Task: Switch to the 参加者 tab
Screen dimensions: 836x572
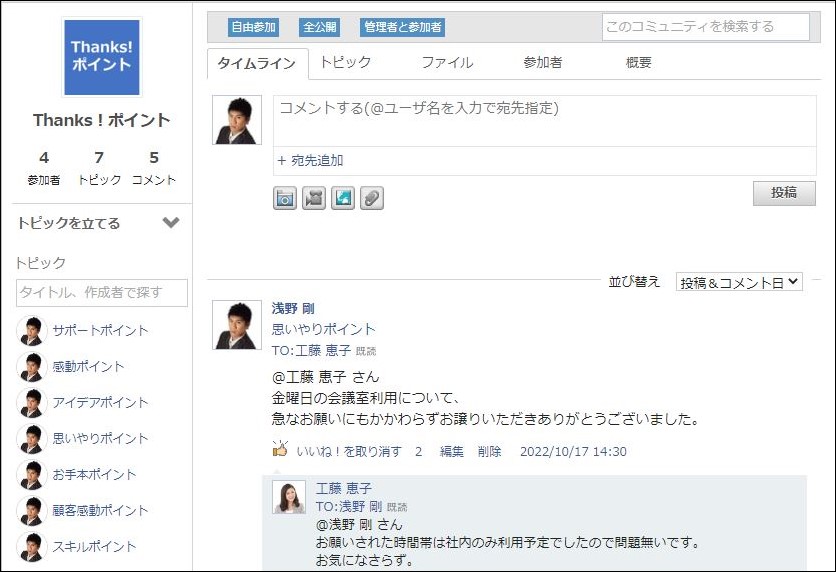Action: pos(543,62)
